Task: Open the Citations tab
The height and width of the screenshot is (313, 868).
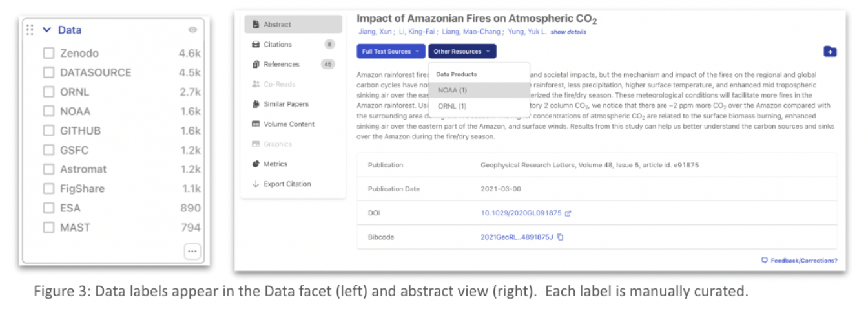Action: (x=278, y=45)
